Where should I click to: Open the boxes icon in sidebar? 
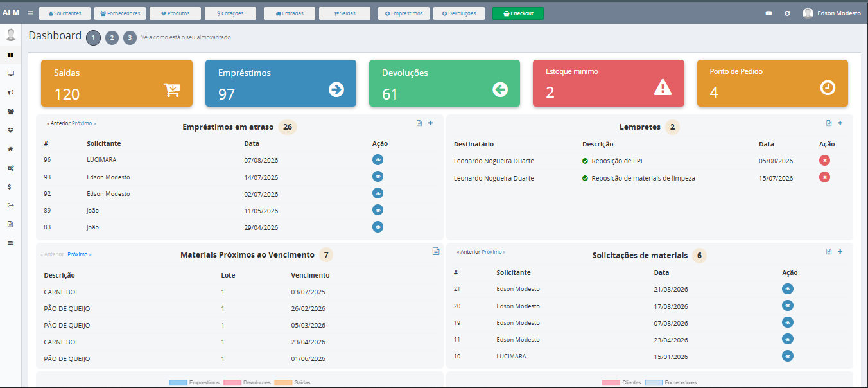click(10, 130)
